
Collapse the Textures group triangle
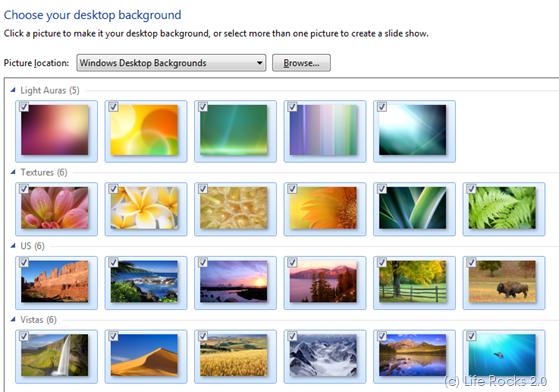tap(13, 172)
